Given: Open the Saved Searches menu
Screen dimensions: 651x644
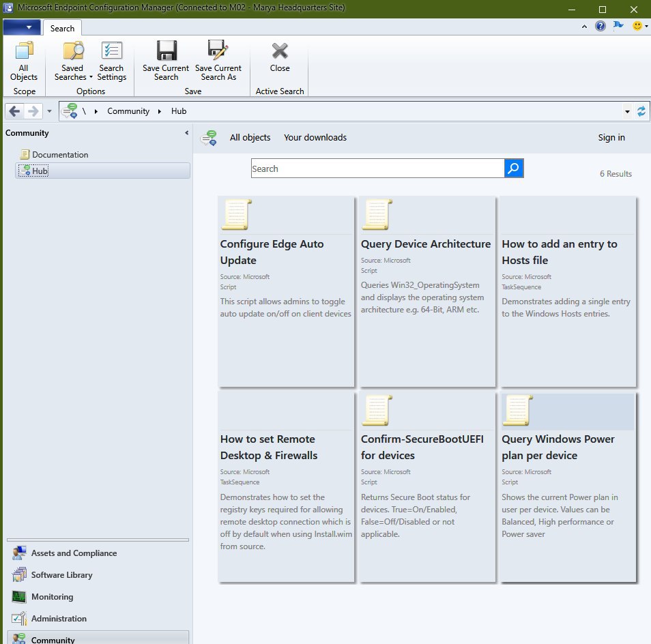Looking at the screenshot, I should (x=73, y=61).
